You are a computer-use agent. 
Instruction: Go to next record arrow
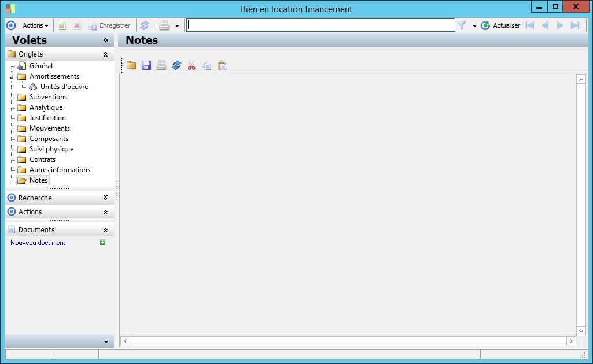coord(559,25)
